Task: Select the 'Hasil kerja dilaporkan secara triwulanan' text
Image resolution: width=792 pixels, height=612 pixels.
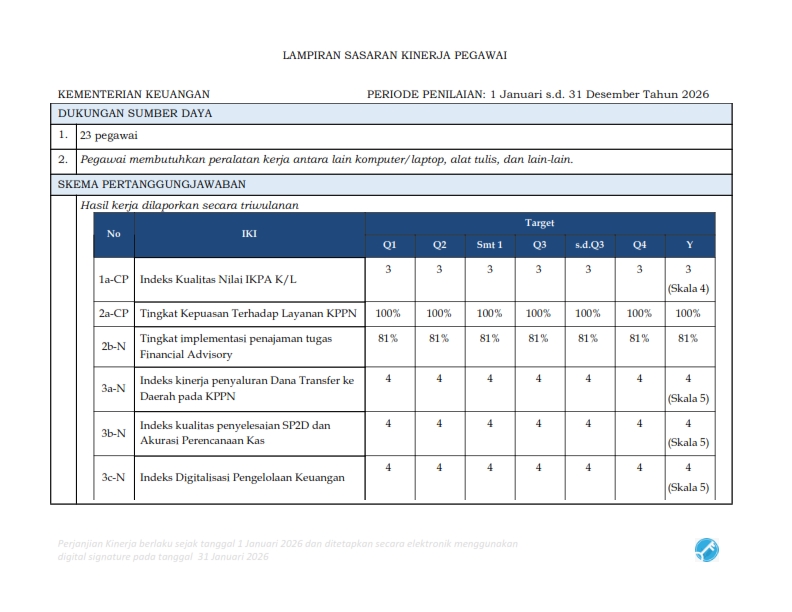Action: tap(189, 205)
